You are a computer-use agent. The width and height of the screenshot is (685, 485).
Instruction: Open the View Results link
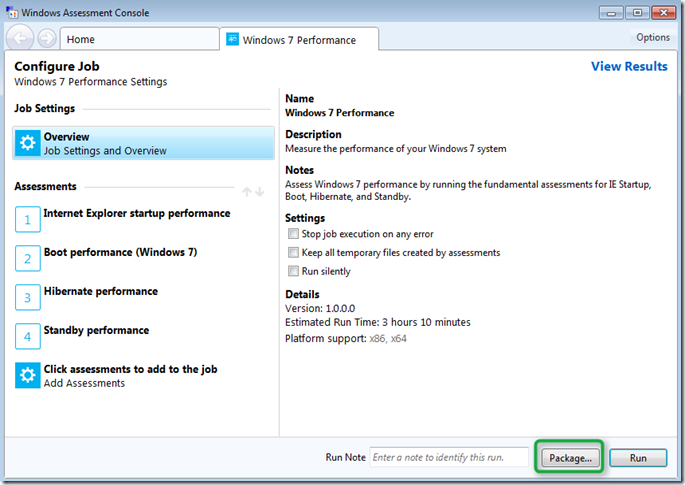[629, 66]
